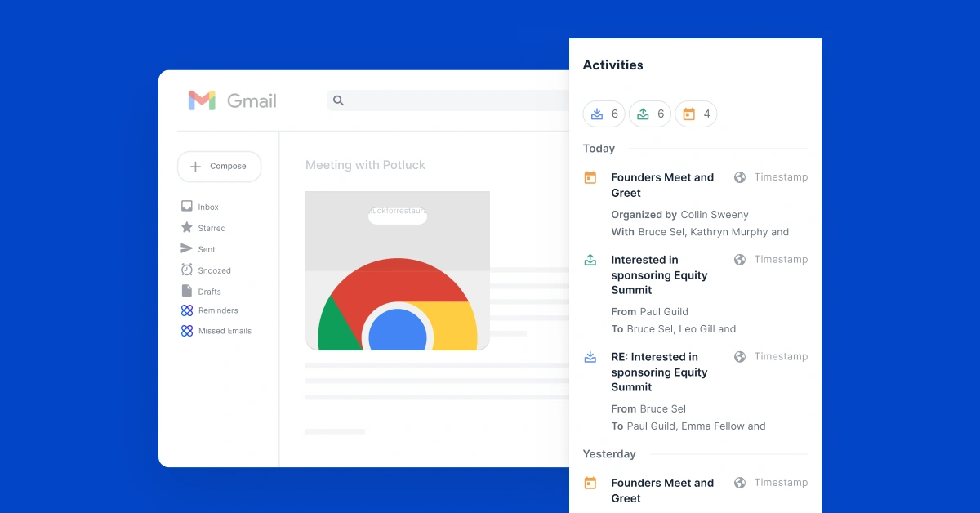Click the sent-email icon beside Interested in sponsoring
The height and width of the screenshot is (513, 980).
click(x=590, y=260)
